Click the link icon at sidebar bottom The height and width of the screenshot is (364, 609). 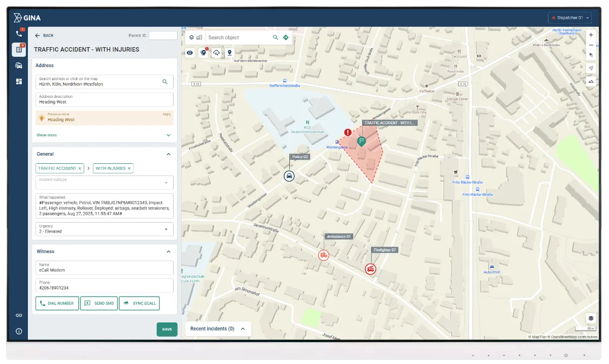pyautogui.click(x=19, y=315)
